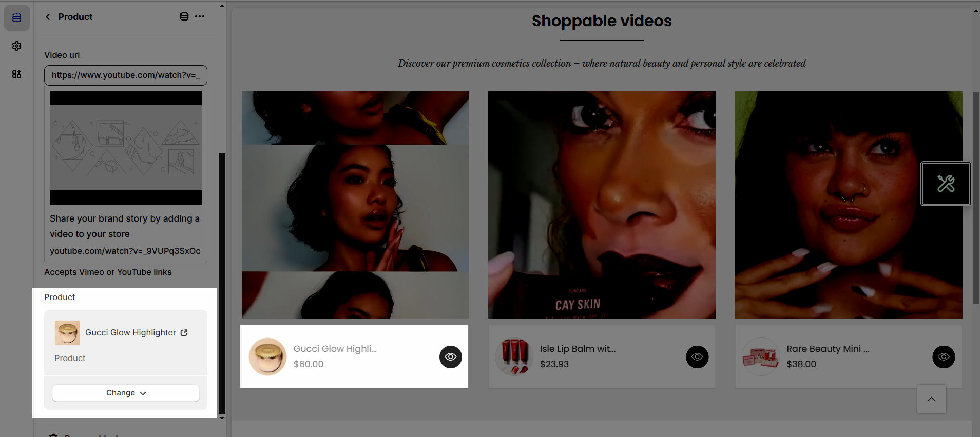Click the tools wrench floating button

pyautogui.click(x=946, y=184)
